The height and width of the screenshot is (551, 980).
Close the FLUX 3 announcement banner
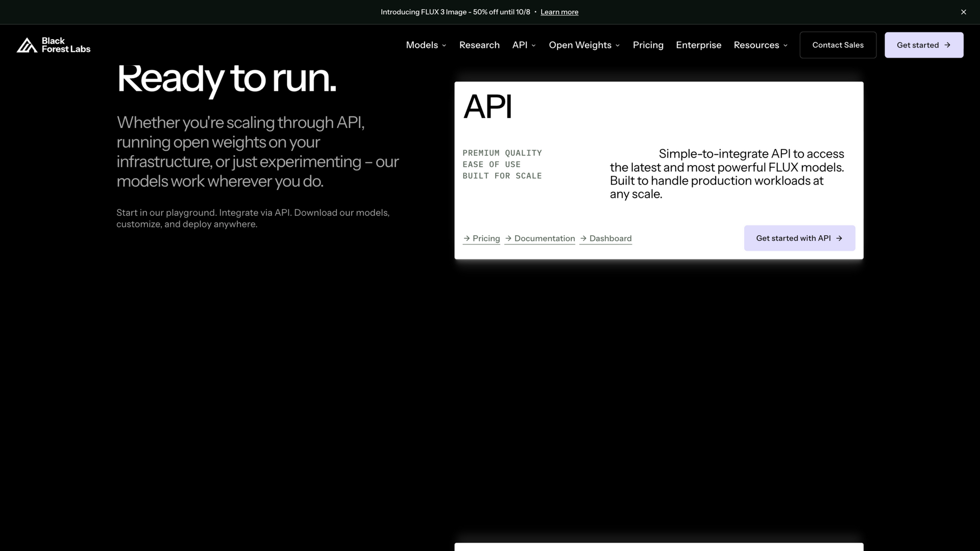[x=964, y=12]
